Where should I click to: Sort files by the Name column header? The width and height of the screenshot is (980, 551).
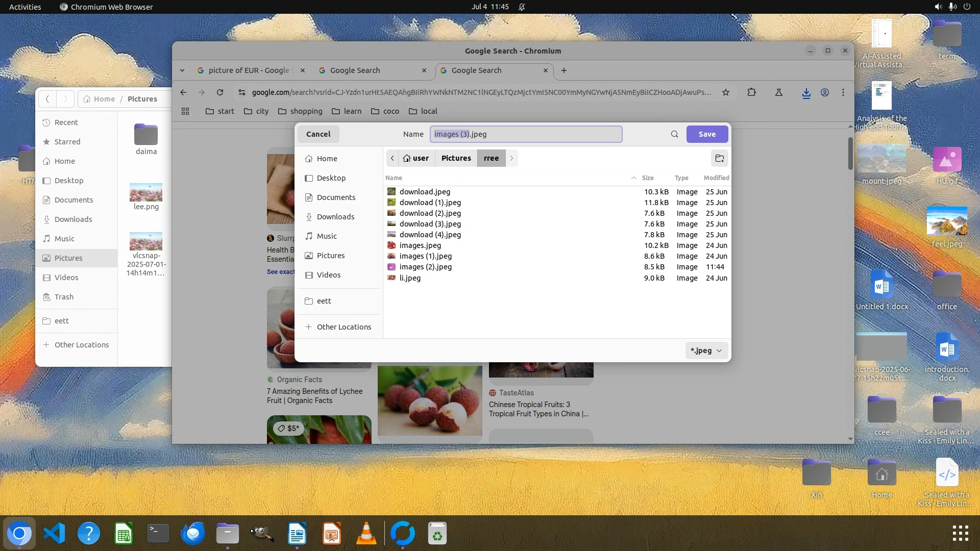click(394, 178)
